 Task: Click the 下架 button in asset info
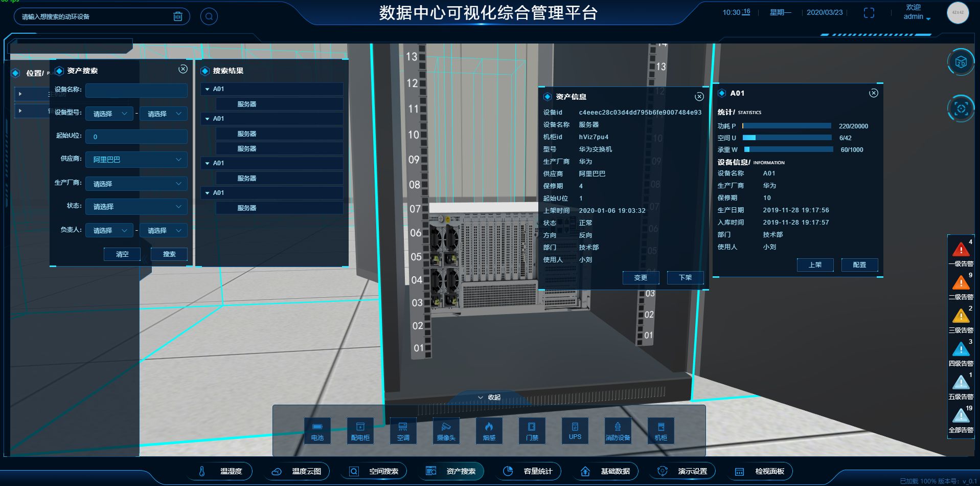coord(685,277)
